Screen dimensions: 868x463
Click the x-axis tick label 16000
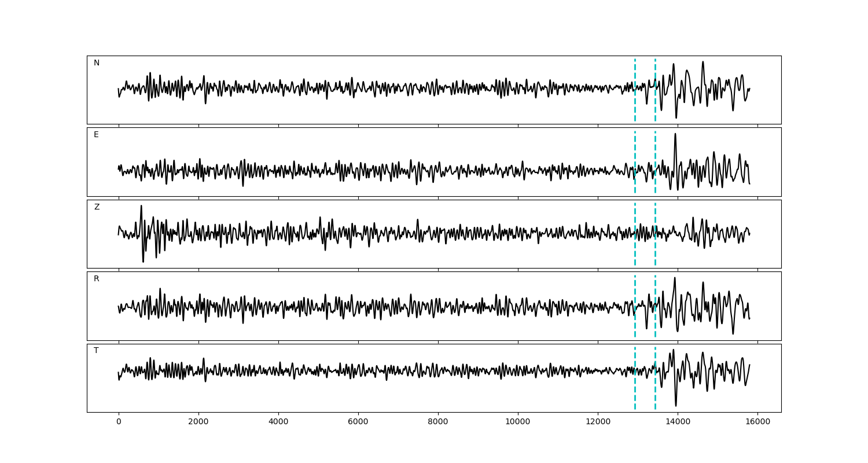pos(757,422)
